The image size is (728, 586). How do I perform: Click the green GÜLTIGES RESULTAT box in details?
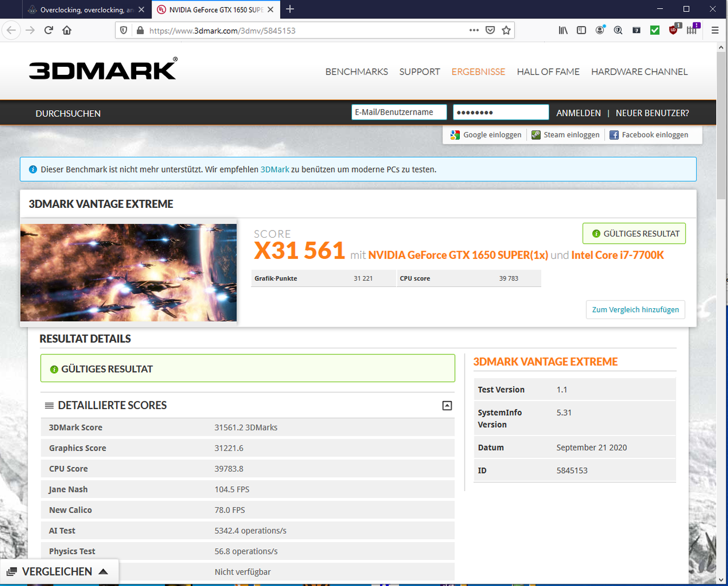coord(248,368)
